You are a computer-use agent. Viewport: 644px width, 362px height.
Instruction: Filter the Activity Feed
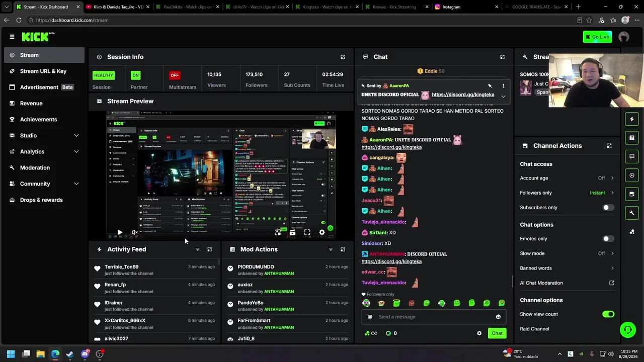click(x=197, y=249)
